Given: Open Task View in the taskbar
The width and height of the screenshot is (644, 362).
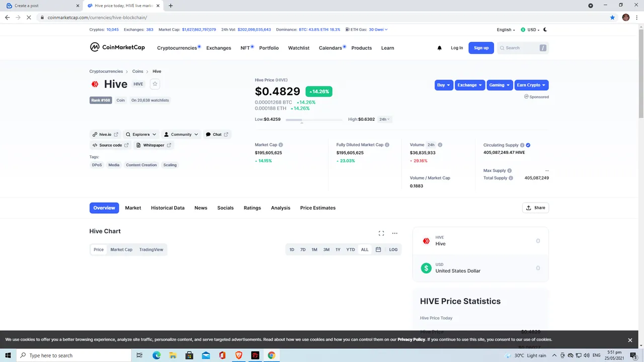Looking at the screenshot, I should [139, 355].
